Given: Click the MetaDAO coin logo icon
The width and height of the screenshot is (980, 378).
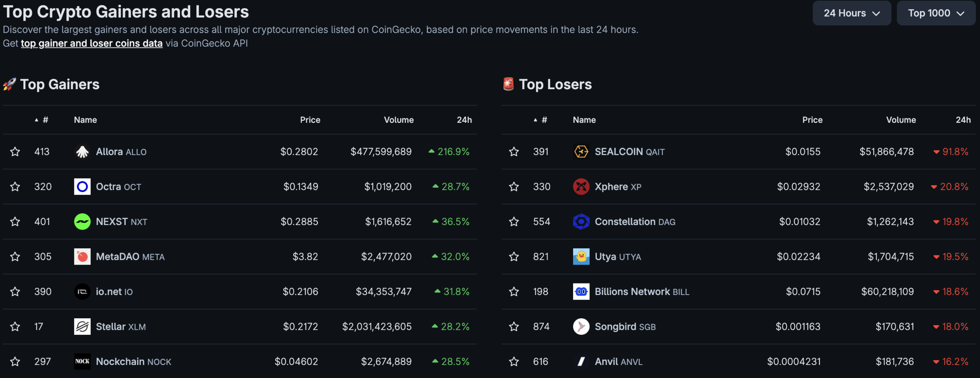Looking at the screenshot, I should (x=82, y=257).
